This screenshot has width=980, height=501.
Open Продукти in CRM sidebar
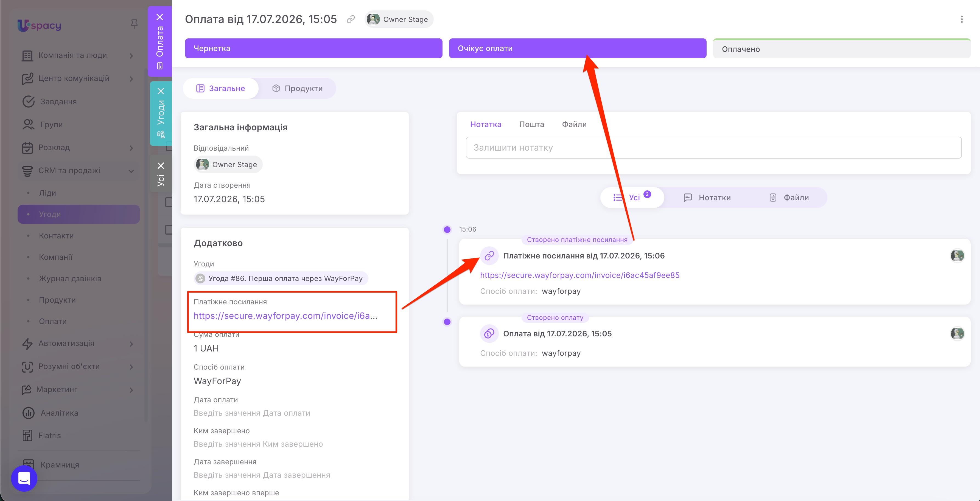point(57,300)
